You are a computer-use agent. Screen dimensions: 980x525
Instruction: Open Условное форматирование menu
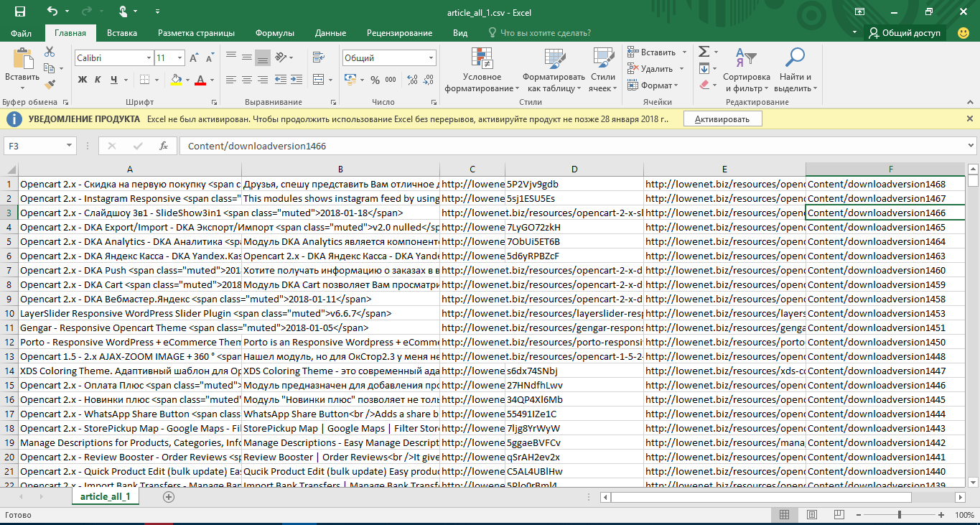[x=482, y=70]
